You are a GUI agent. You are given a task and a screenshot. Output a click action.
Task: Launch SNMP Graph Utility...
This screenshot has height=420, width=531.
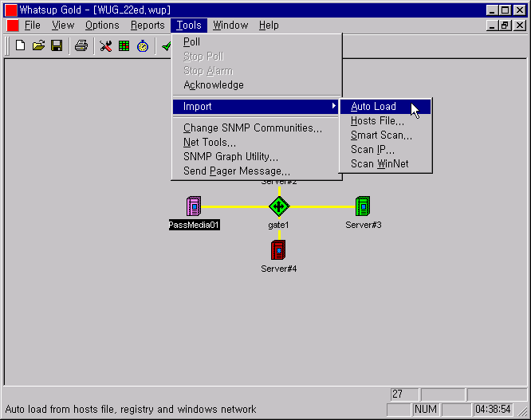(257, 157)
